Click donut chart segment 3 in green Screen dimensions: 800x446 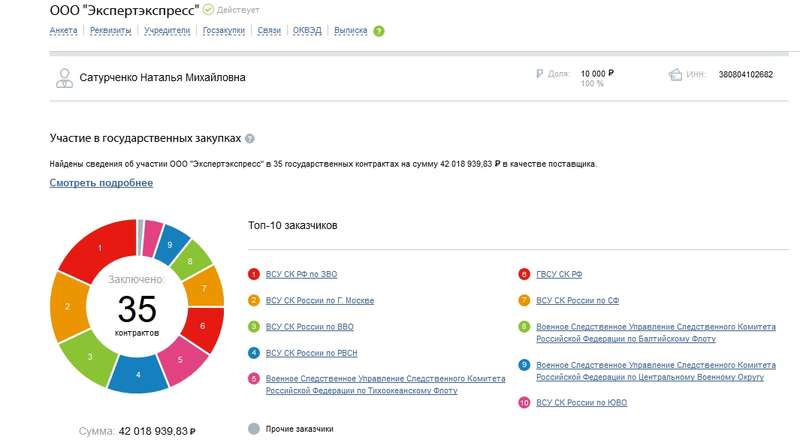tap(90, 357)
